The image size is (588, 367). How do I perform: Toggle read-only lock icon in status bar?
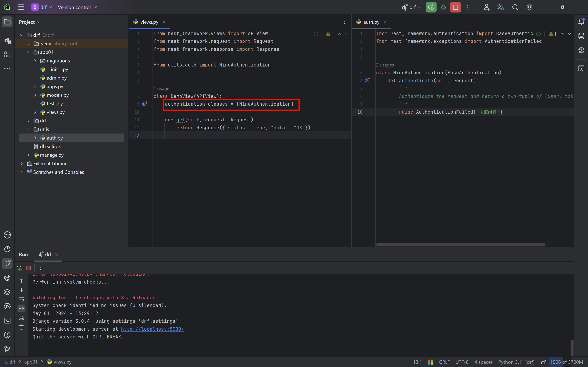(x=543, y=362)
